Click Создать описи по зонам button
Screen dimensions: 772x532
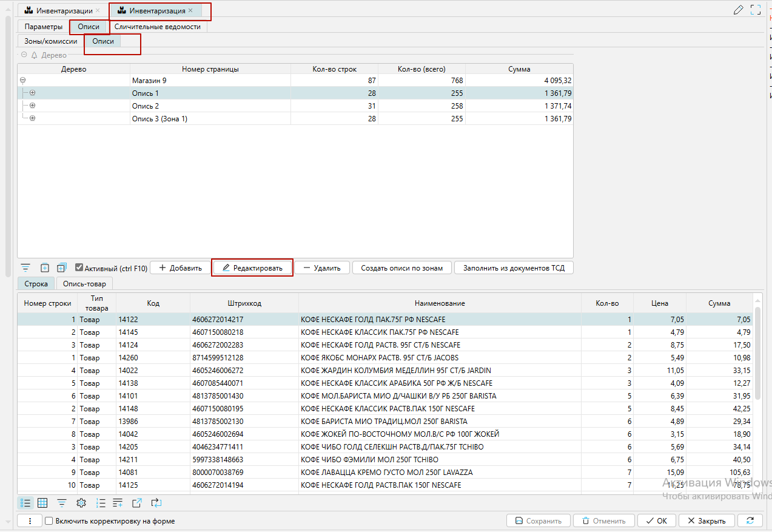coord(401,268)
